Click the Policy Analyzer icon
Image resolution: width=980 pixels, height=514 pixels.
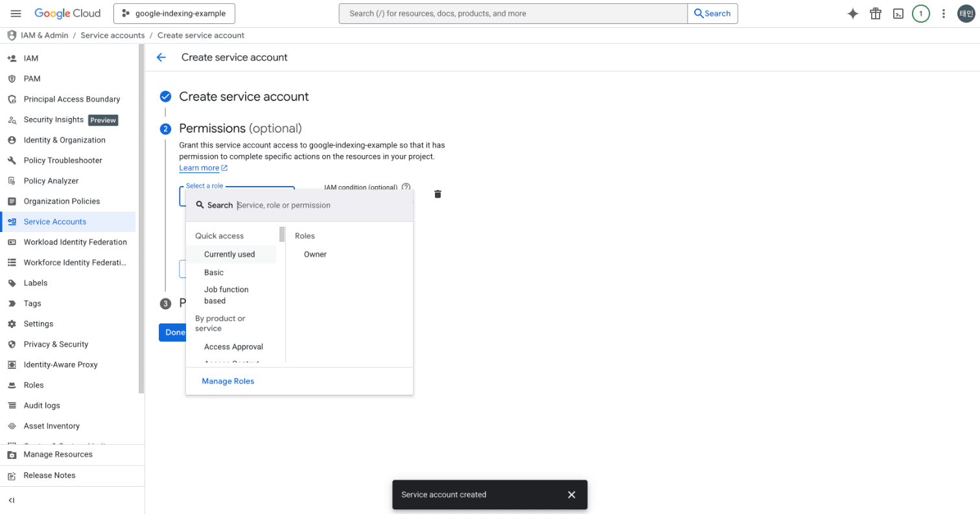point(12,181)
